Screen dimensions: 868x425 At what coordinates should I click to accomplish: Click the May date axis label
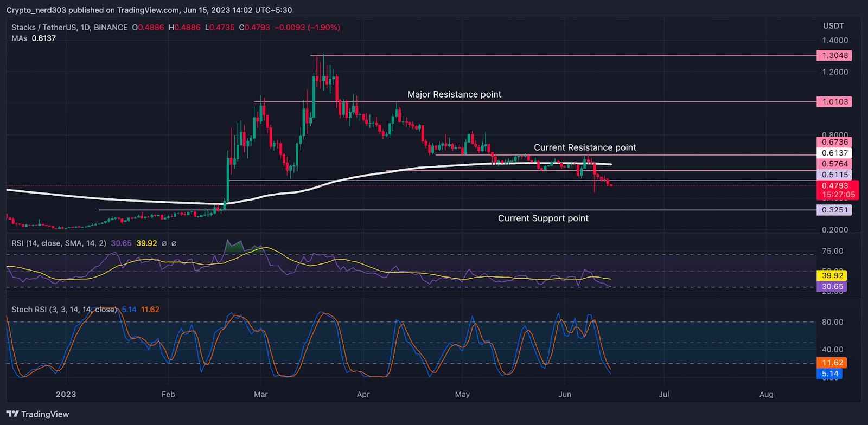pyautogui.click(x=462, y=394)
